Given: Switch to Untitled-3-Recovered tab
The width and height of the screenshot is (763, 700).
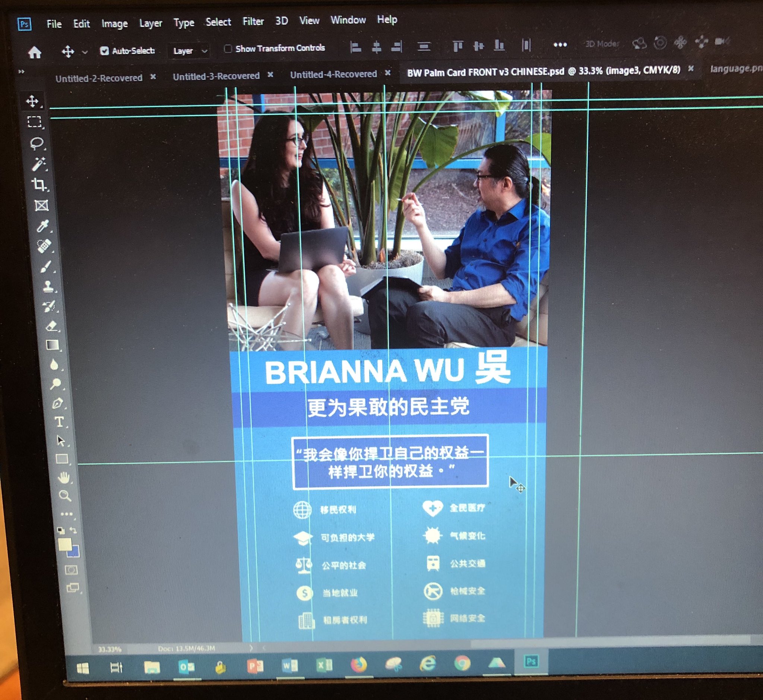Looking at the screenshot, I should click(216, 76).
